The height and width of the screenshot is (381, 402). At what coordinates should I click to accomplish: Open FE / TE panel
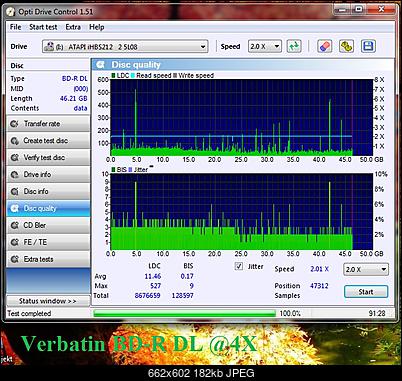[x=48, y=242]
